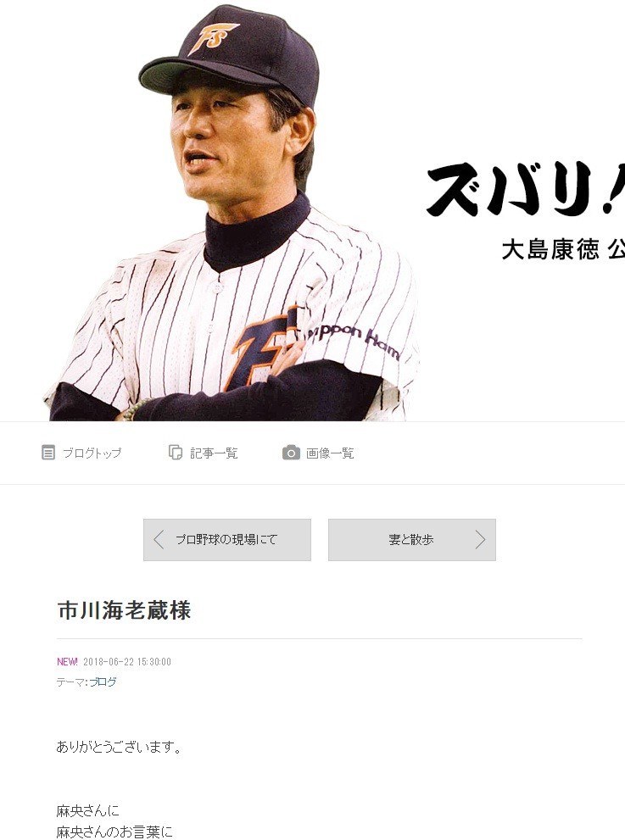625x840 pixels.
Task: Click the ズバリ! blog title logo
Action: (x=525, y=188)
